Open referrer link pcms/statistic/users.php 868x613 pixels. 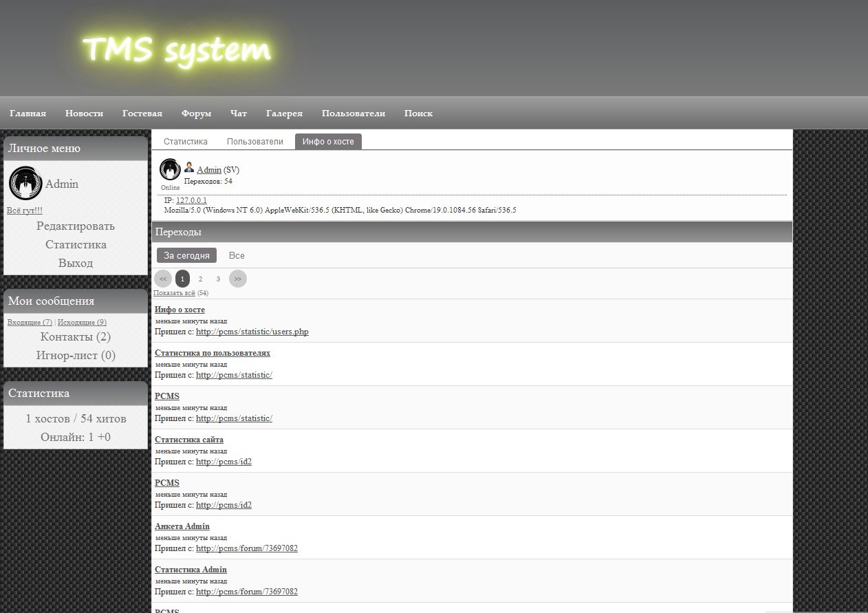[252, 332]
